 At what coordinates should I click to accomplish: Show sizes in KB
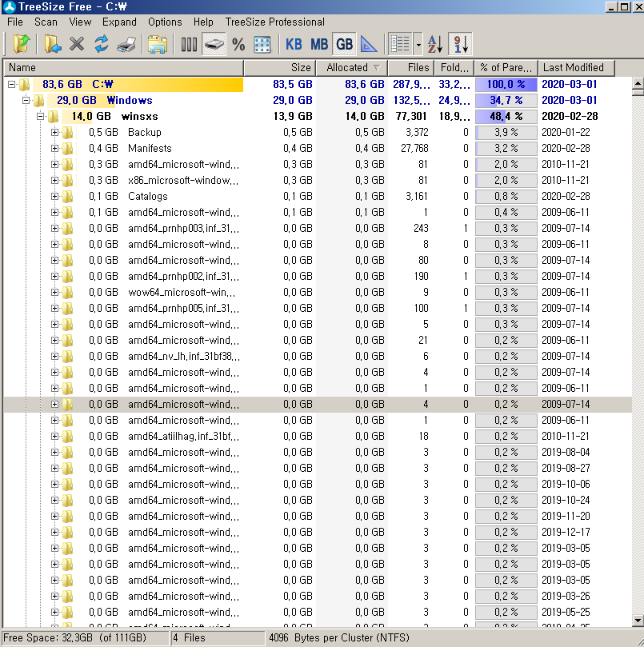[x=294, y=44]
